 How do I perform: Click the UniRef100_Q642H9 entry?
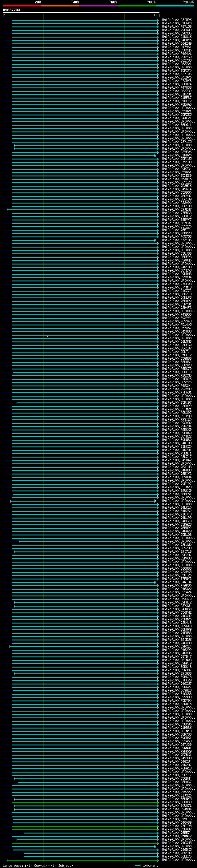point(177,43)
